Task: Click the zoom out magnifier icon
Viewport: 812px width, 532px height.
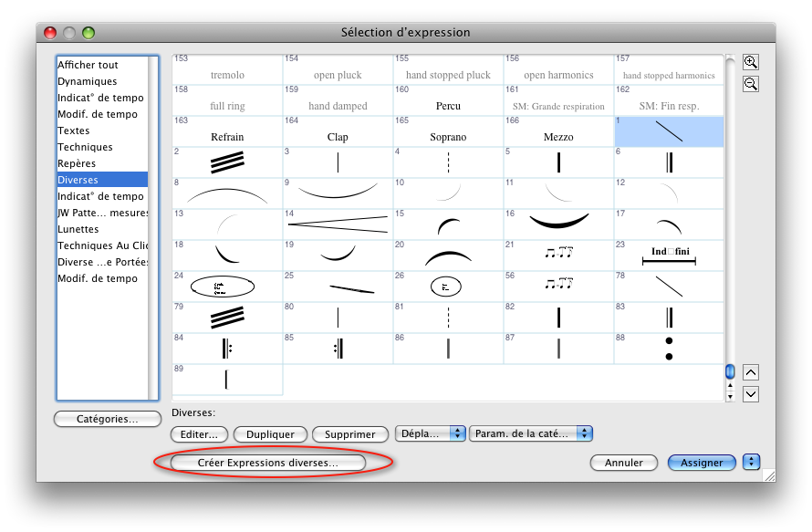Action: [751, 84]
